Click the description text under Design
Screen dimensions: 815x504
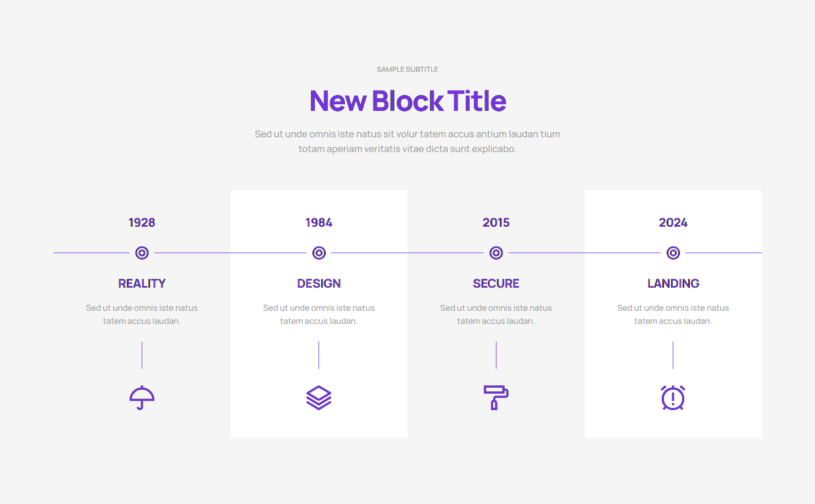point(319,315)
